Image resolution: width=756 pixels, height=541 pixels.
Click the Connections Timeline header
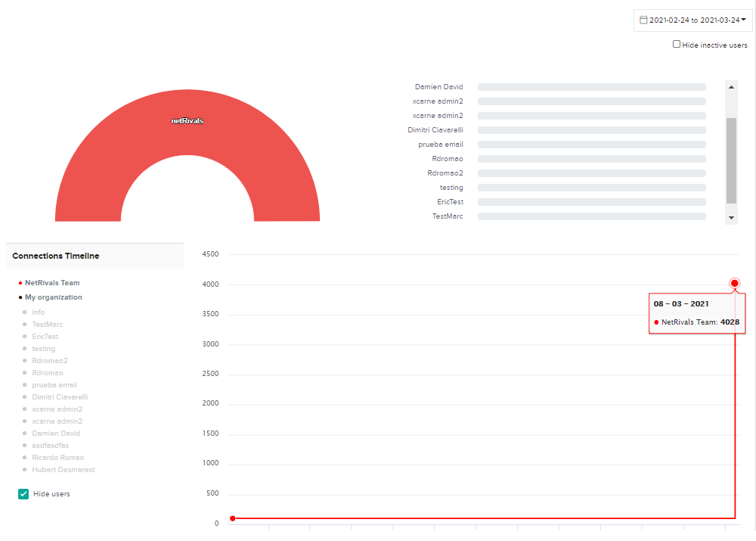[x=56, y=256]
